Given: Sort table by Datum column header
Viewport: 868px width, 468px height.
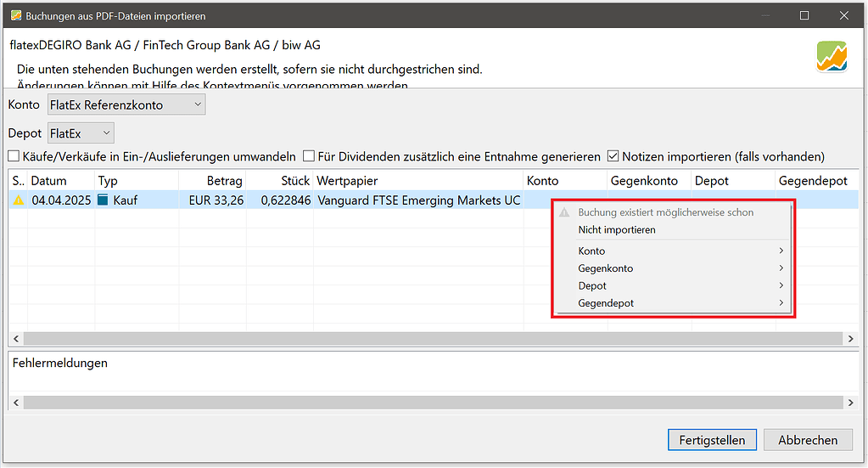Looking at the screenshot, I should (61, 181).
